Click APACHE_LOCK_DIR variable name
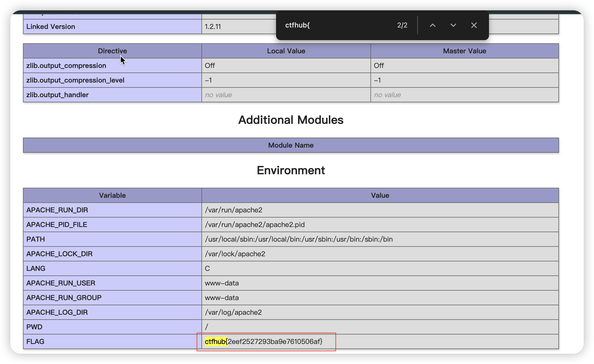This screenshot has width=594, height=364. (59, 254)
